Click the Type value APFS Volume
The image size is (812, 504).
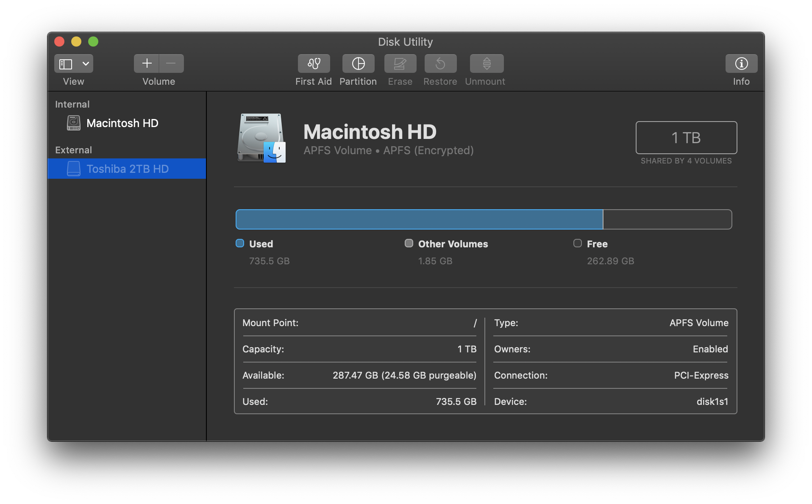(699, 323)
